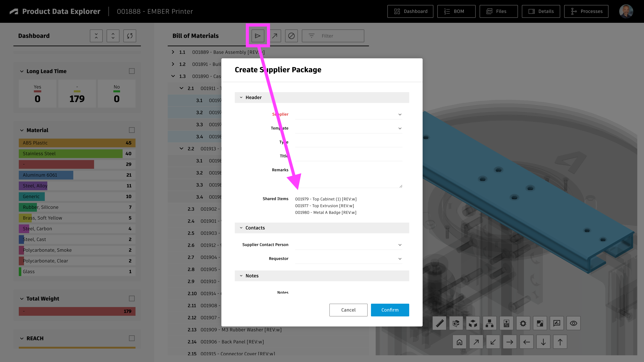Select the viewer measure ruler tool
The image size is (644, 362).
click(439, 323)
